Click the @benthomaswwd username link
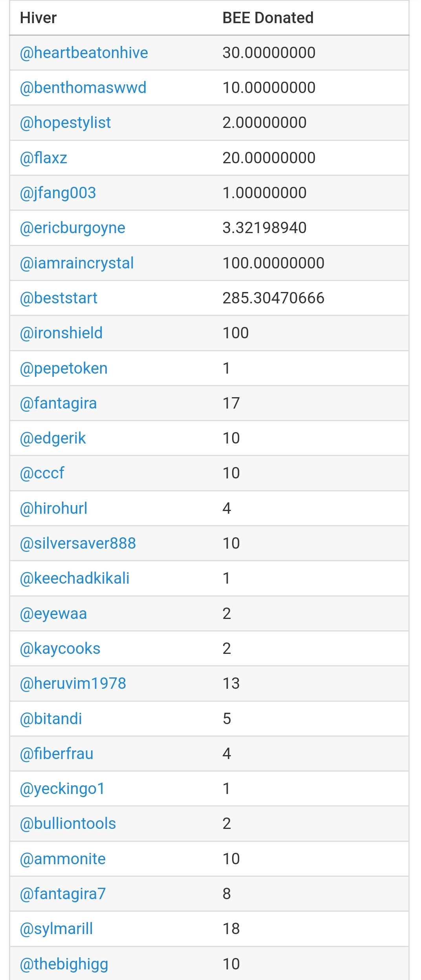Image resolution: width=421 pixels, height=980 pixels. [83, 88]
